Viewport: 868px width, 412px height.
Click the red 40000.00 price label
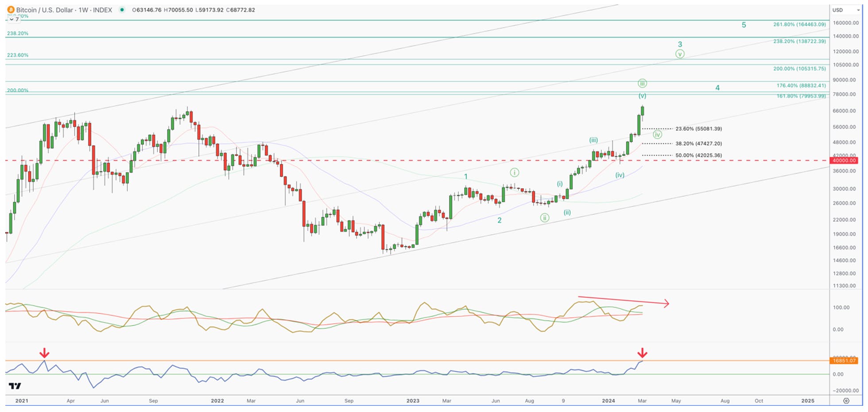pyautogui.click(x=844, y=160)
